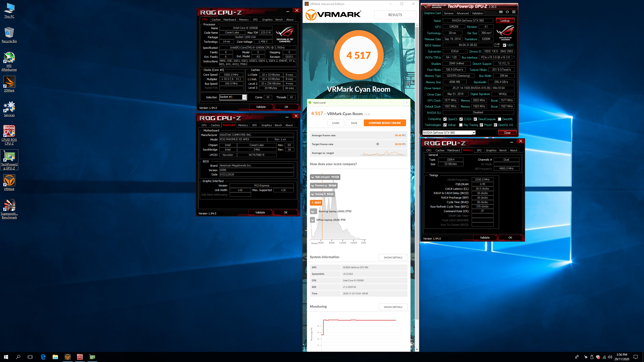Toggle DirectCompute checkbox
644x362 pixels.
[x=475, y=119]
